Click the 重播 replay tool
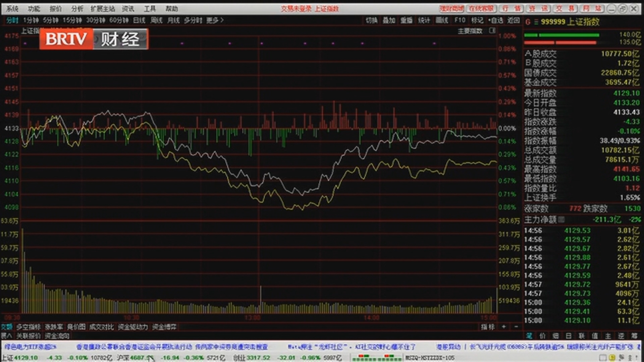This screenshot has width=644, height=362. coord(407,20)
